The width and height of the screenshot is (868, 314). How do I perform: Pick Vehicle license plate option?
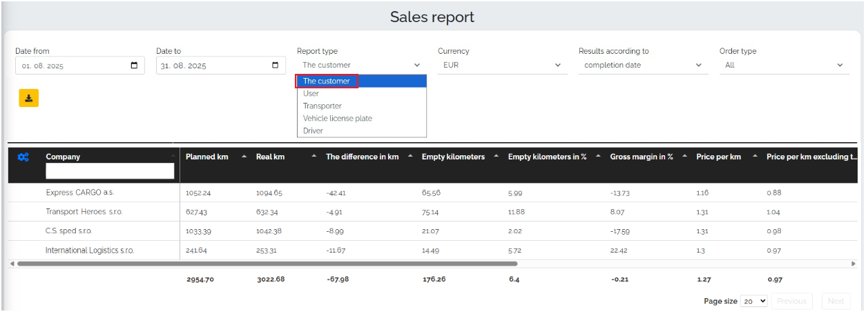coord(338,119)
